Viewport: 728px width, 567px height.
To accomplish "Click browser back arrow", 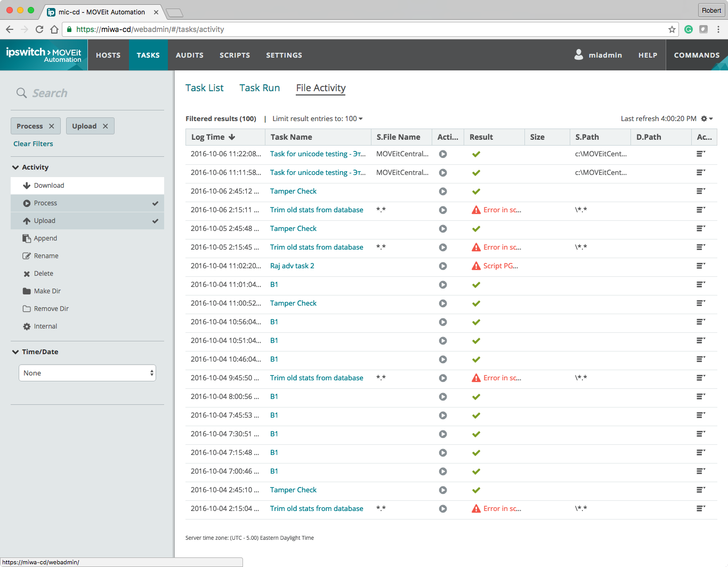I will pos(10,29).
